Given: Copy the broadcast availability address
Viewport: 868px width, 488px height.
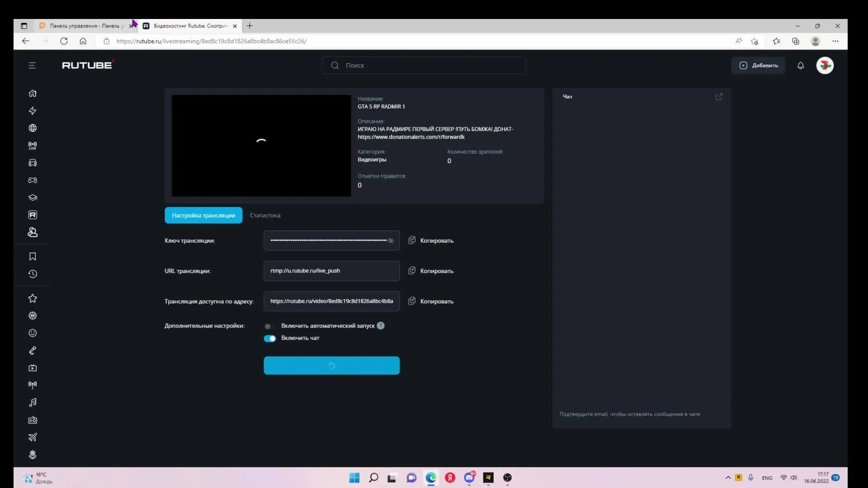Looking at the screenshot, I should tap(431, 301).
